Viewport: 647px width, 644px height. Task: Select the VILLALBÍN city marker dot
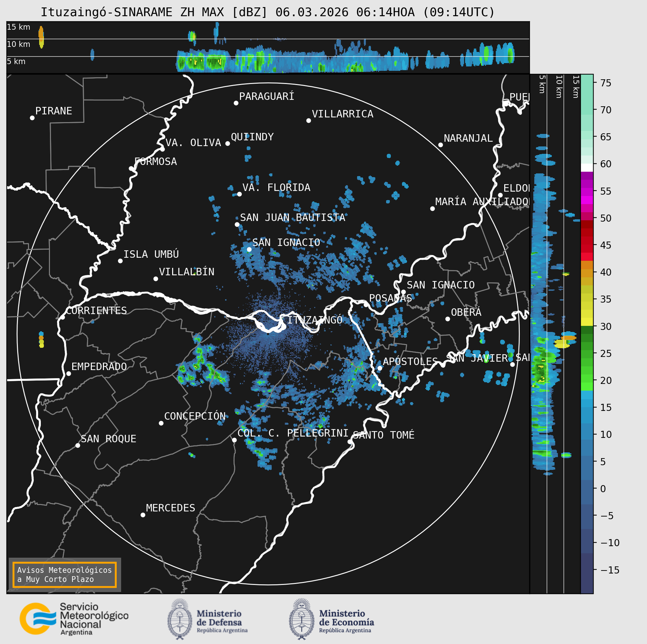pos(156,279)
